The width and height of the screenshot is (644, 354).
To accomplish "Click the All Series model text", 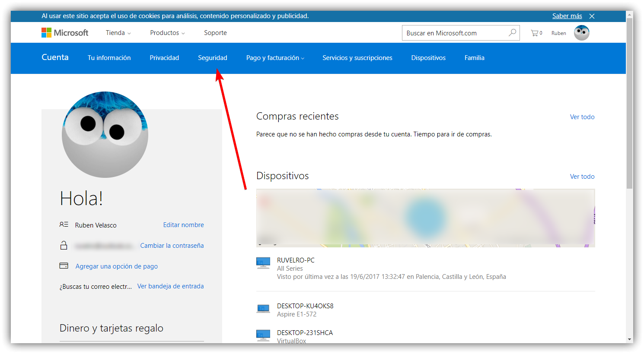I will (290, 269).
